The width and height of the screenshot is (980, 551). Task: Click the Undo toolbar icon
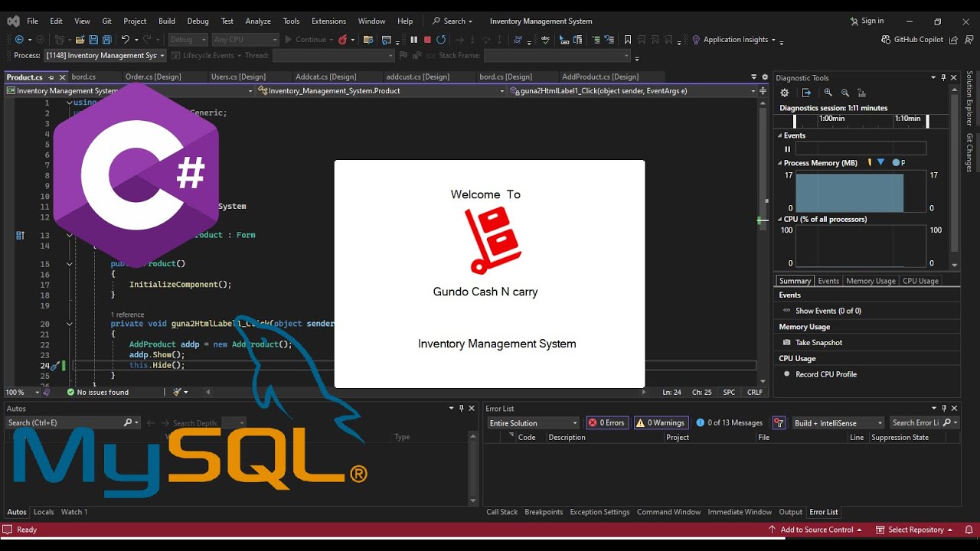[x=126, y=40]
